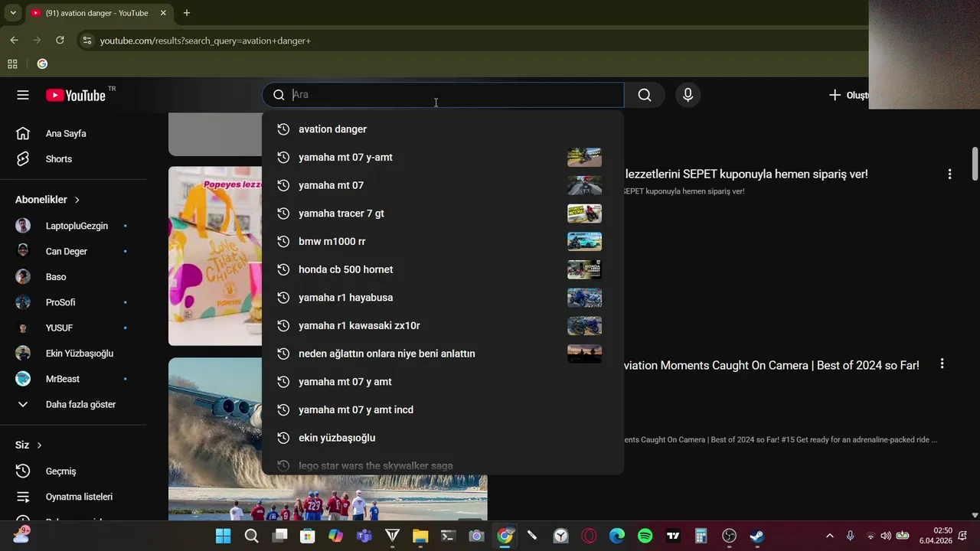Select suggestion 'yamaha r1 hayabusa'
Screen dimensions: 980x551
pyautogui.click(x=443, y=298)
